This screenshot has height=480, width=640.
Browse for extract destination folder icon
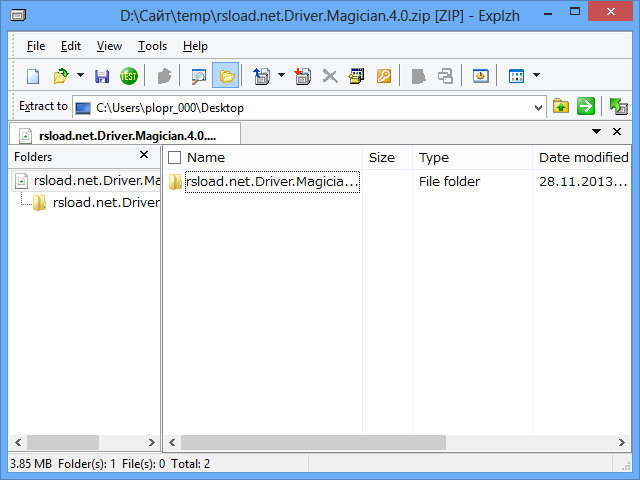[x=561, y=107]
